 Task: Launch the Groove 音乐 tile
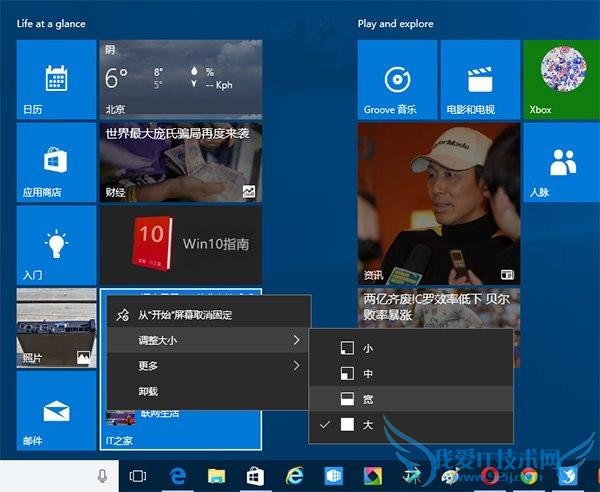point(397,80)
